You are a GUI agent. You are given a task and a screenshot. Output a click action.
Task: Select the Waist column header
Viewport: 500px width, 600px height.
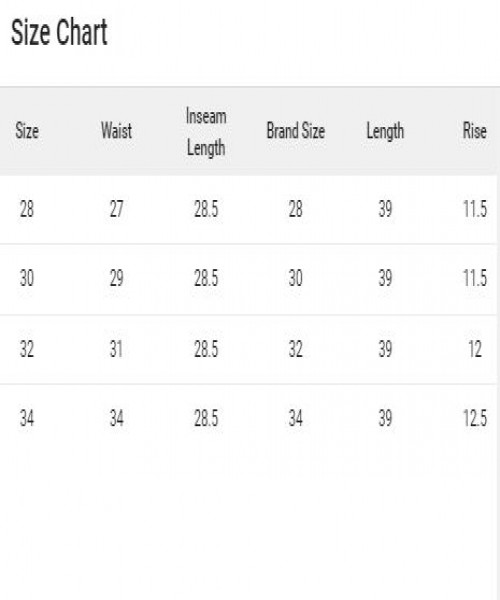pos(116,131)
